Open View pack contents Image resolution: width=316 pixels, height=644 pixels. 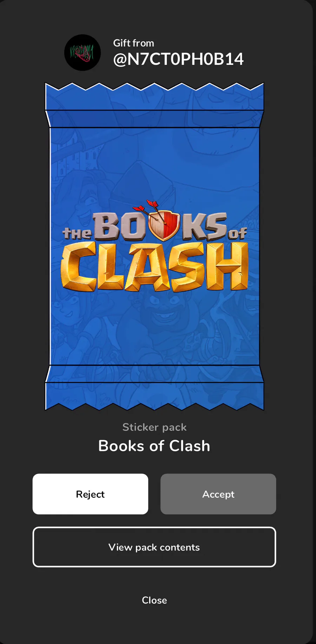tap(154, 547)
